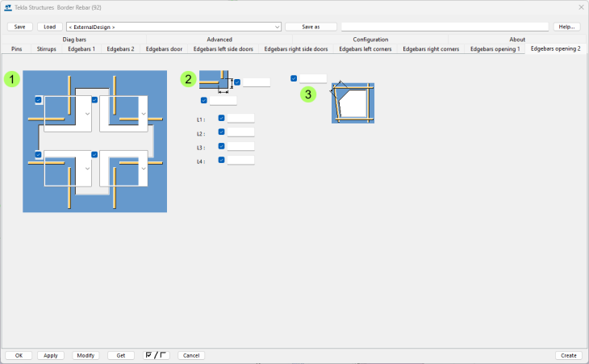This screenshot has height=364, width=589.
Task: Click the Tekla Structures title bar icon
Action: (x=7, y=6)
